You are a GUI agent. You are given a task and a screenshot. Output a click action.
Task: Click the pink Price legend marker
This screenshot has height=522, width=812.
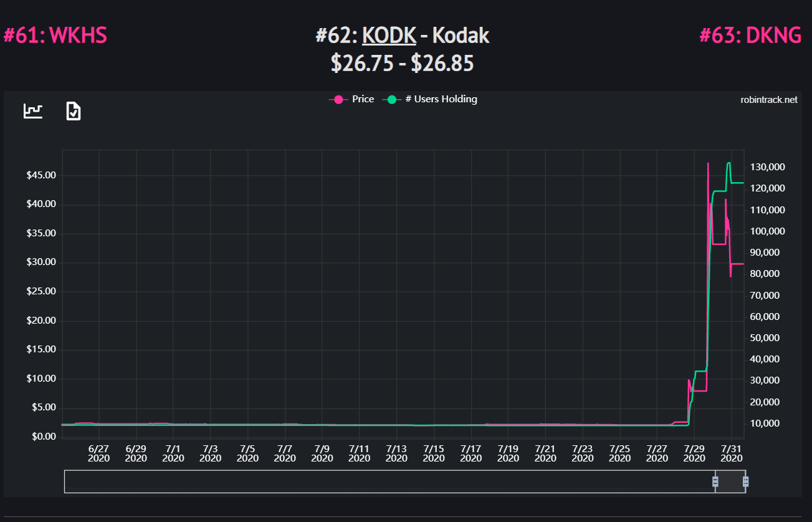(x=339, y=99)
